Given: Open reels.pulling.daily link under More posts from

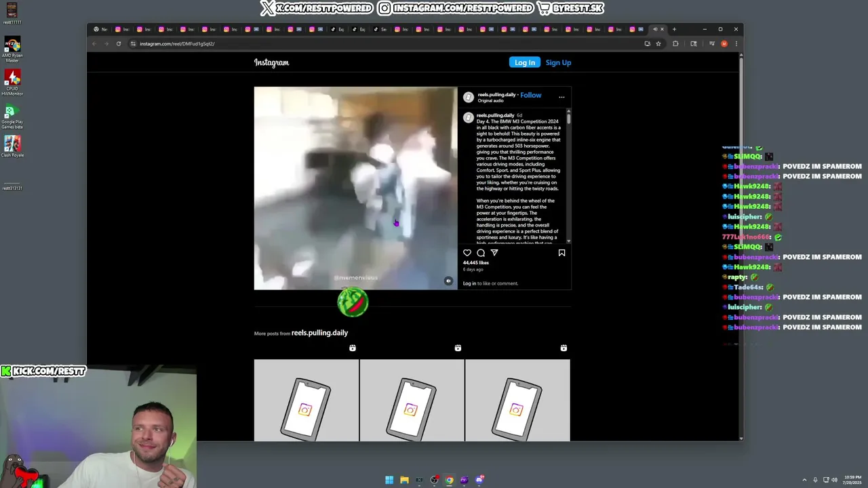Looking at the screenshot, I should click(319, 333).
